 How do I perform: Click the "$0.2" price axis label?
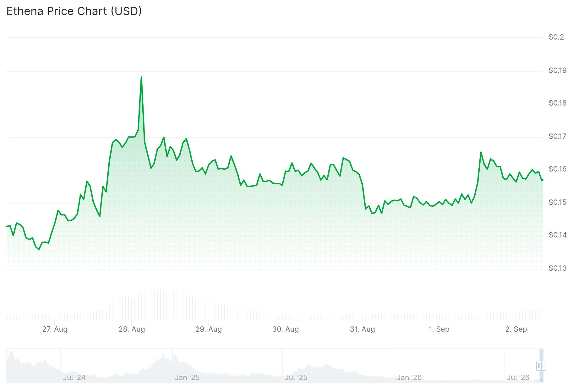[556, 37]
